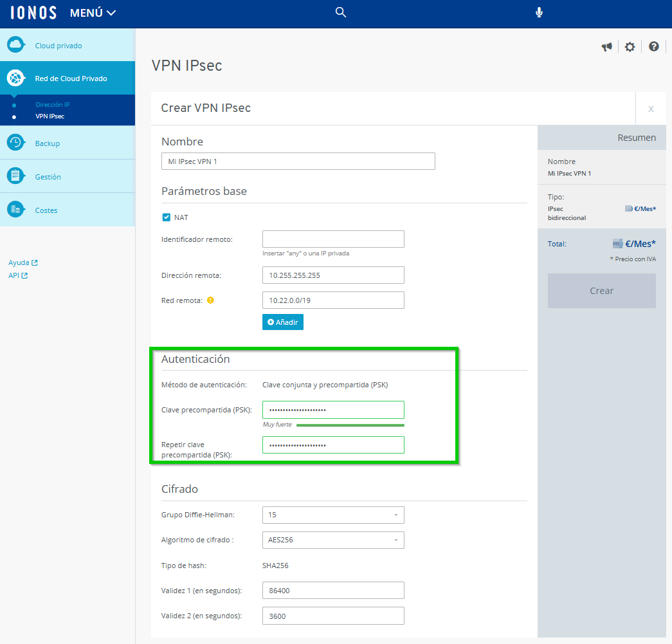Open the MENÚ dropdown

coord(93,12)
